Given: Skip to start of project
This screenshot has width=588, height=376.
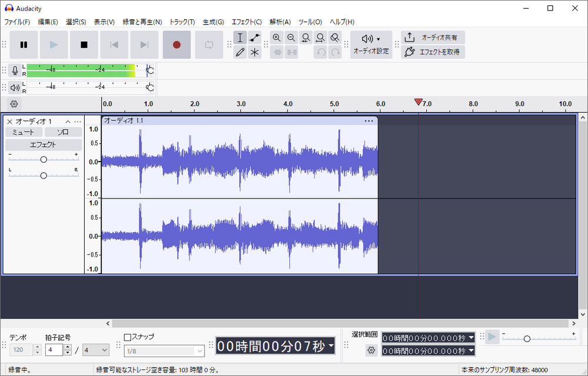Looking at the screenshot, I should [x=114, y=45].
